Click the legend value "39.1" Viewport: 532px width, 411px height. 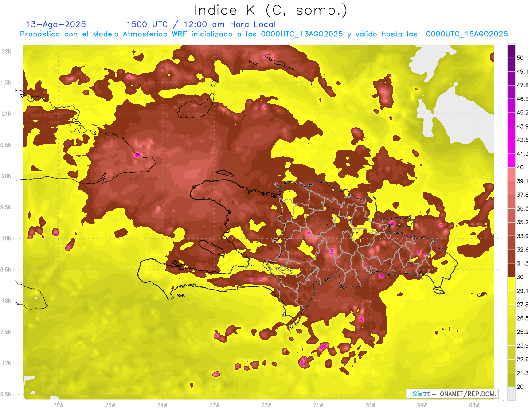point(522,181)
